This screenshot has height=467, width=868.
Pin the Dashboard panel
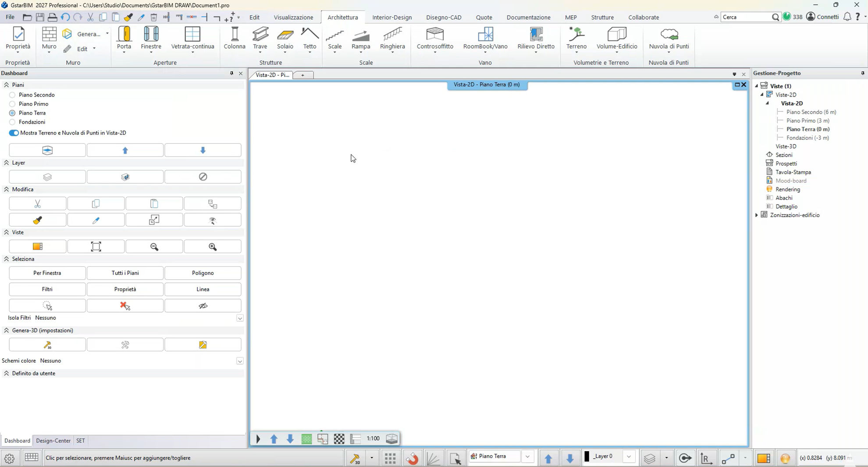click(x=231, y=73)
